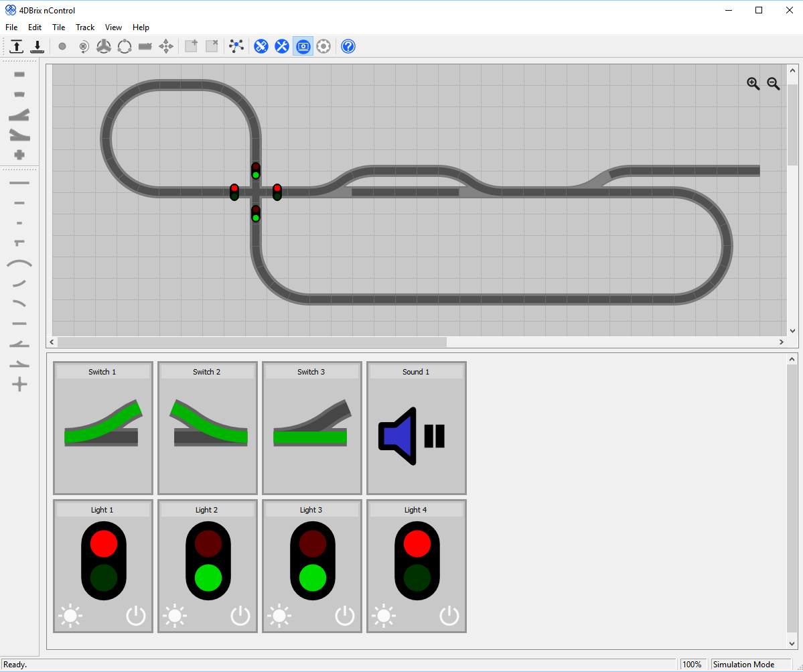Image resolution: width=803 pixels, height=672 pixels.
Task: Toggle the Light 1 traffic signal
Action: coord(103,560)
